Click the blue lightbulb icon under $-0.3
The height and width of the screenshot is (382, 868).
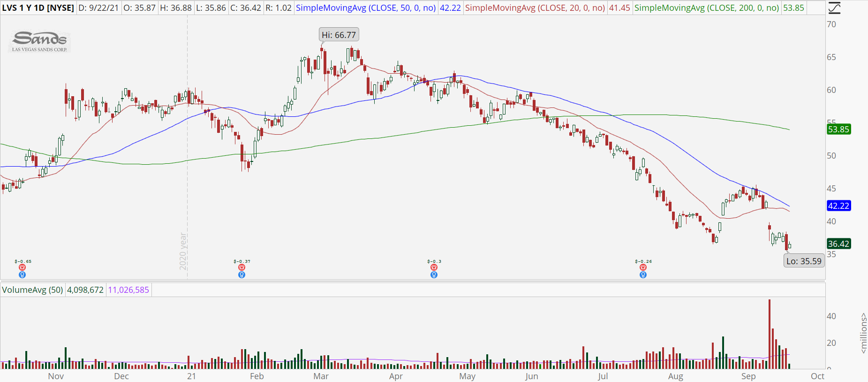pyautogui.click(x=434, y=275)
